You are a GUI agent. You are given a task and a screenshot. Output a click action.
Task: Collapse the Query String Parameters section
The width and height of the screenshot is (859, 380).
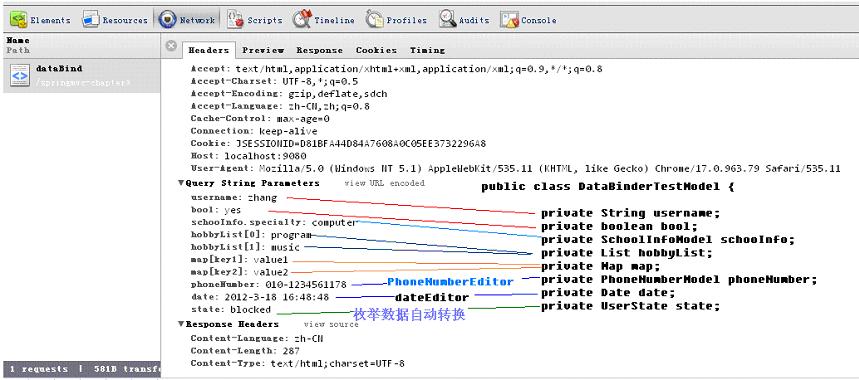click(x=181, y=183)
